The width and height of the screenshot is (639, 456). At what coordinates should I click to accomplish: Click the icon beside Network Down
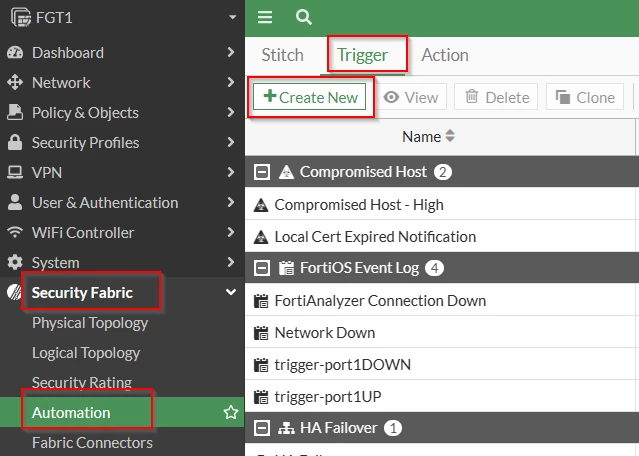(x=261, y=333)
